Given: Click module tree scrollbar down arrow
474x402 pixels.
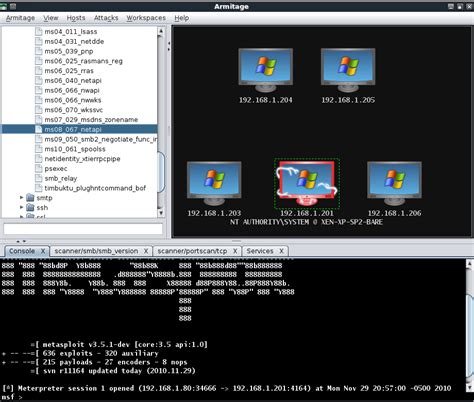Looking at the screenshot, I should [x=161, y=213].
